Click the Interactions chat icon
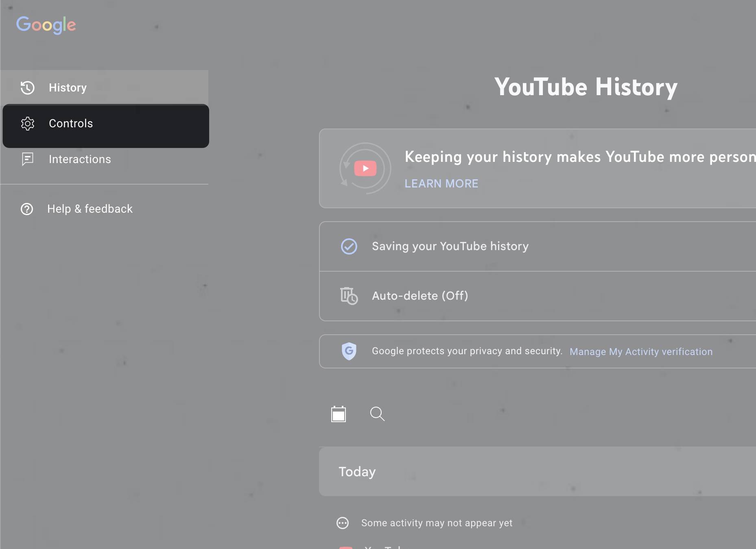 pos(27,159)
